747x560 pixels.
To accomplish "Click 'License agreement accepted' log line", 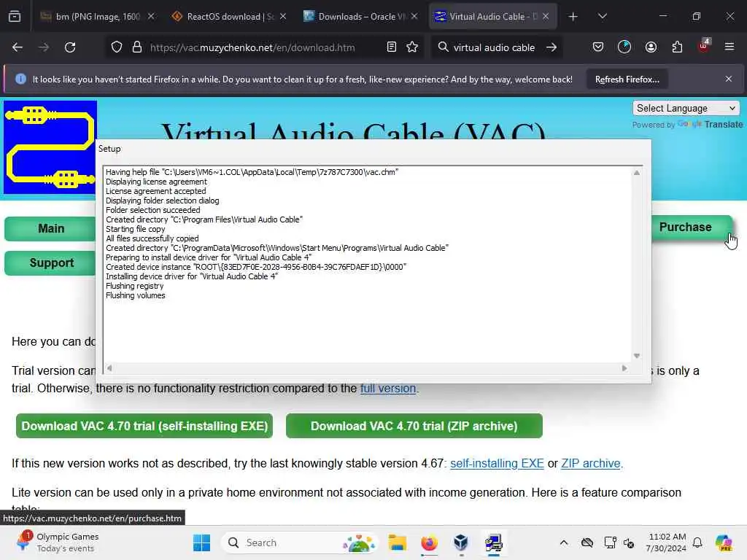I will pos(156,191).
